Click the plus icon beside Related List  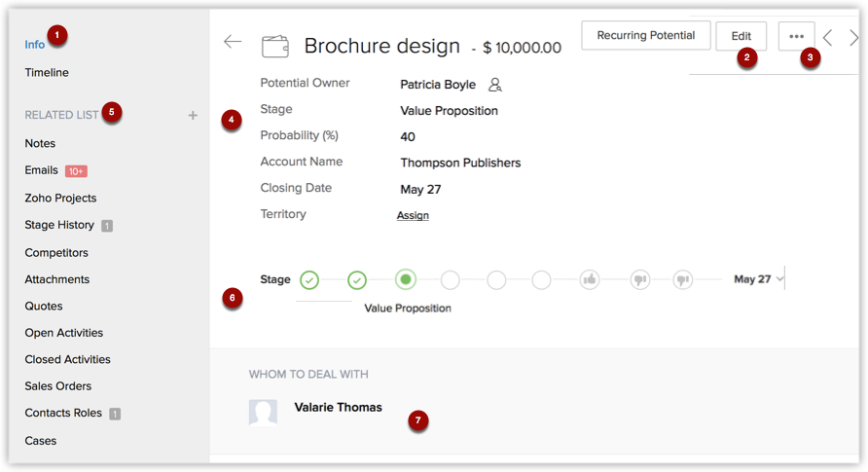click(x=193, y=115)
